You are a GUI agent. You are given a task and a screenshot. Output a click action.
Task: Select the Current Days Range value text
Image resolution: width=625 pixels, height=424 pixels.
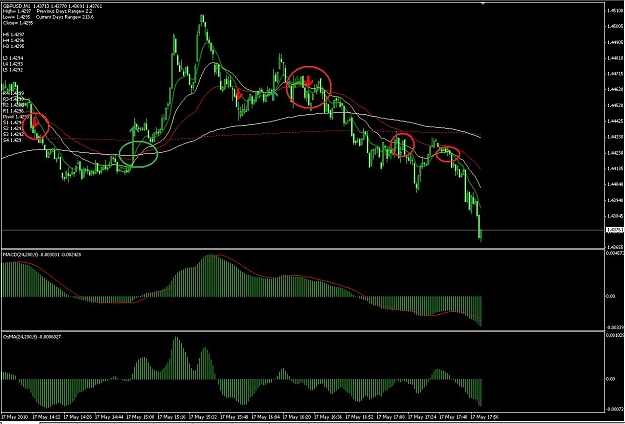coord(65,18)
